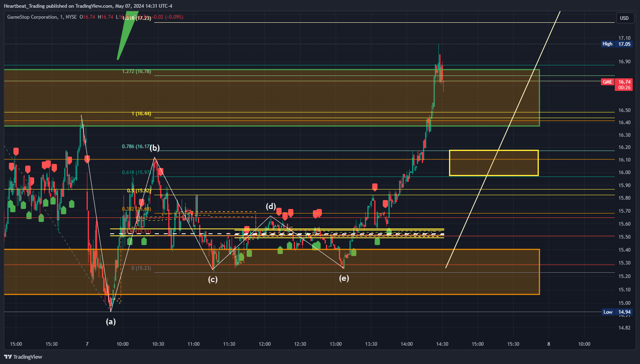Click 16.90 on the price axis

click(x=625, y=62)
